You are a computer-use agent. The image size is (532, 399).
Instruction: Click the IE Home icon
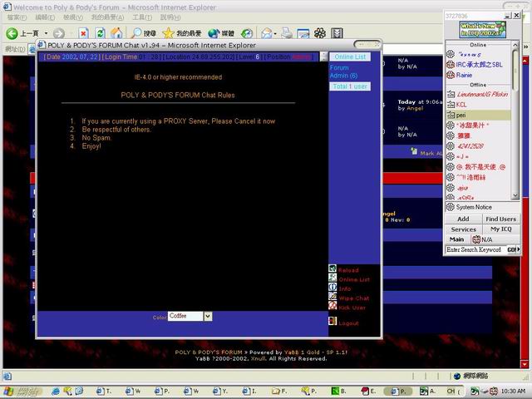(x=116, y=33)
